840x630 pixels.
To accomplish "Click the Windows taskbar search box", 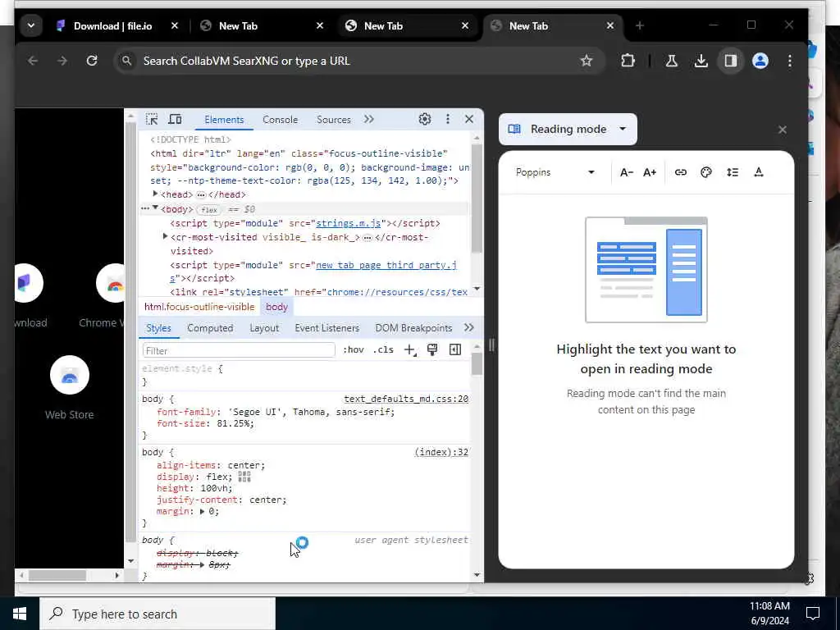I will click(158, 614).
